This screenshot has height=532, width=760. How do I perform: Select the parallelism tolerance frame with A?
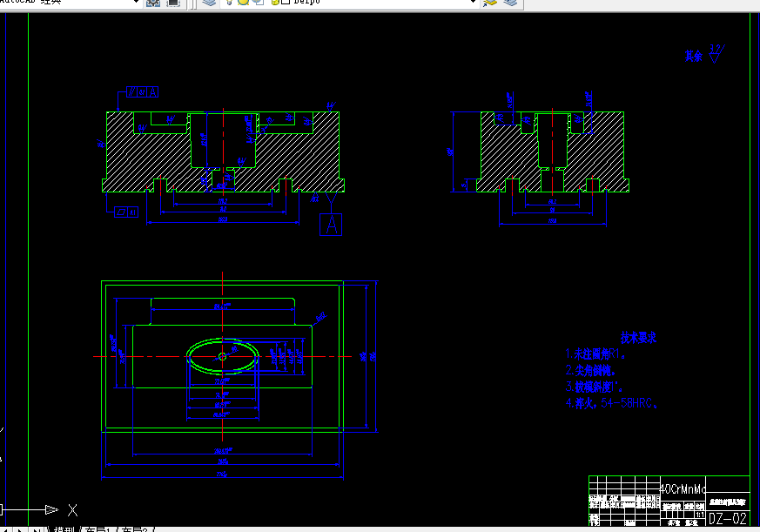click(142, 91)
